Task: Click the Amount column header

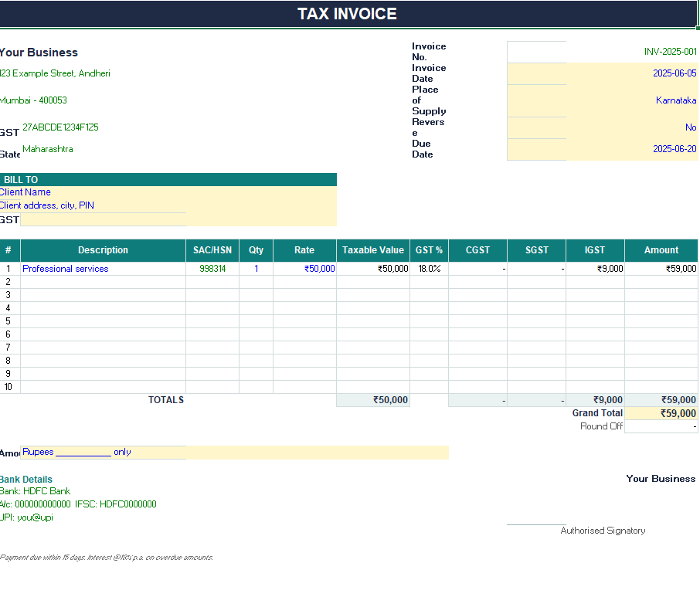Action: click(661, 250)
